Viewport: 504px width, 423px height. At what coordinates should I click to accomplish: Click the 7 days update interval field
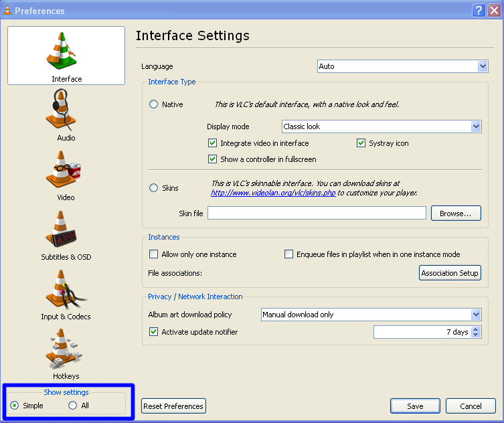point(423,332)
